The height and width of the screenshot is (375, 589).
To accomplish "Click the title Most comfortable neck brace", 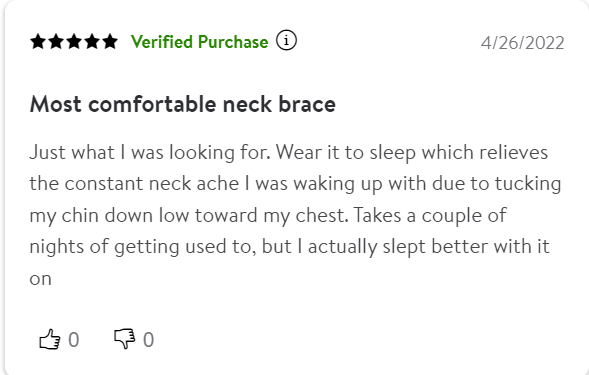I will click(x=183, y=104).
